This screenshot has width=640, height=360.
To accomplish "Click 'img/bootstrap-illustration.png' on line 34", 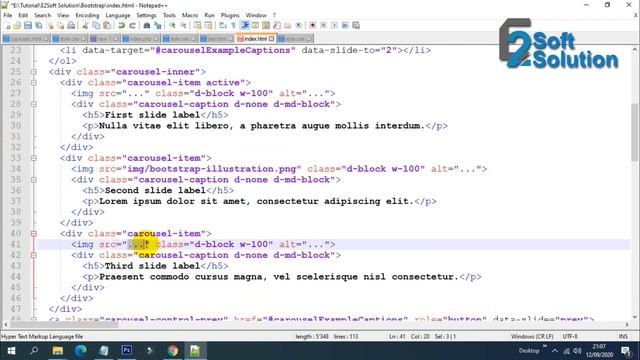I will tap(211, 169).
